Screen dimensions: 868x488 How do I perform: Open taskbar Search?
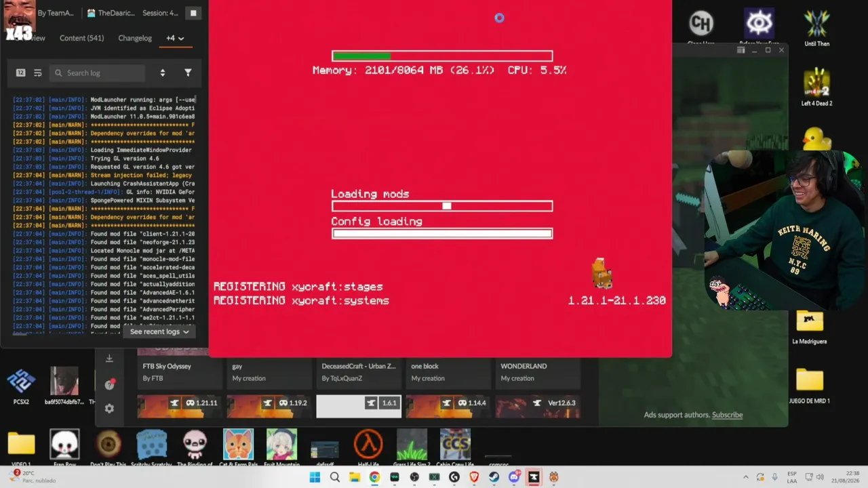[334, 477]
